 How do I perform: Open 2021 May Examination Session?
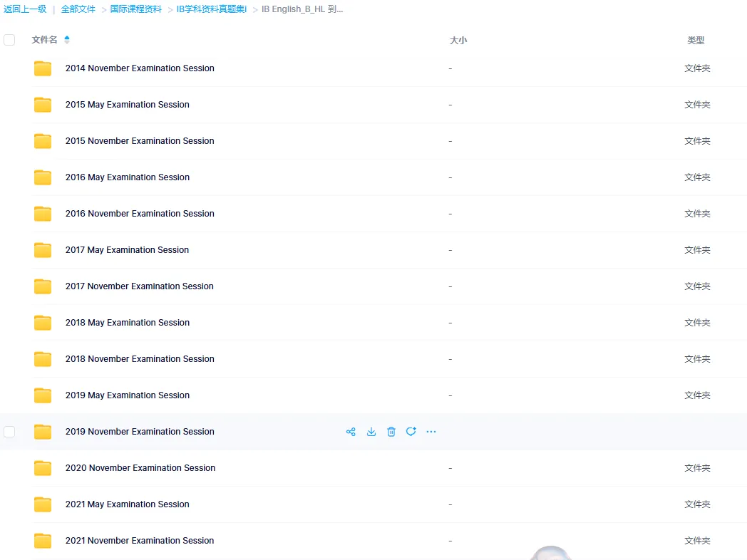coord(127,504)
